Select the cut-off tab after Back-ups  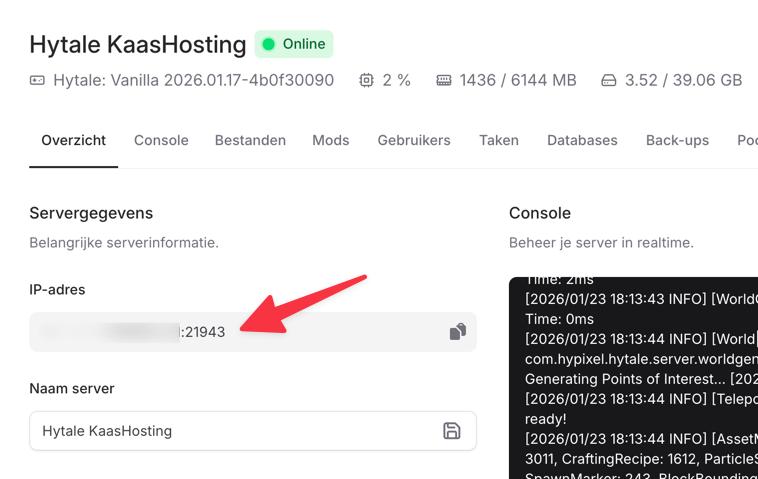pyautogui.click(x=746, y=140)
